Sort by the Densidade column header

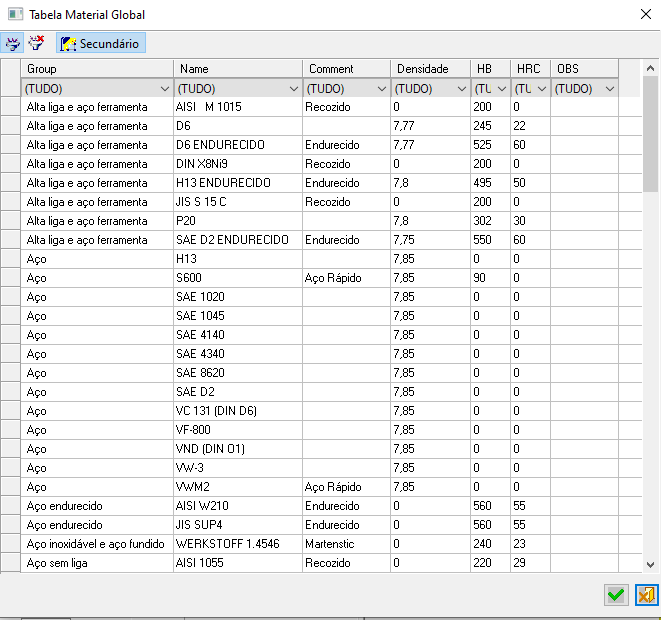tap(430, 69)
